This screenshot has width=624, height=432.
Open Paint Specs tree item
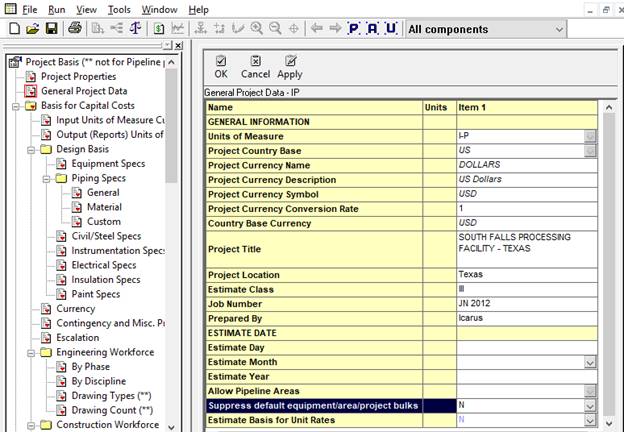point(96,294)
